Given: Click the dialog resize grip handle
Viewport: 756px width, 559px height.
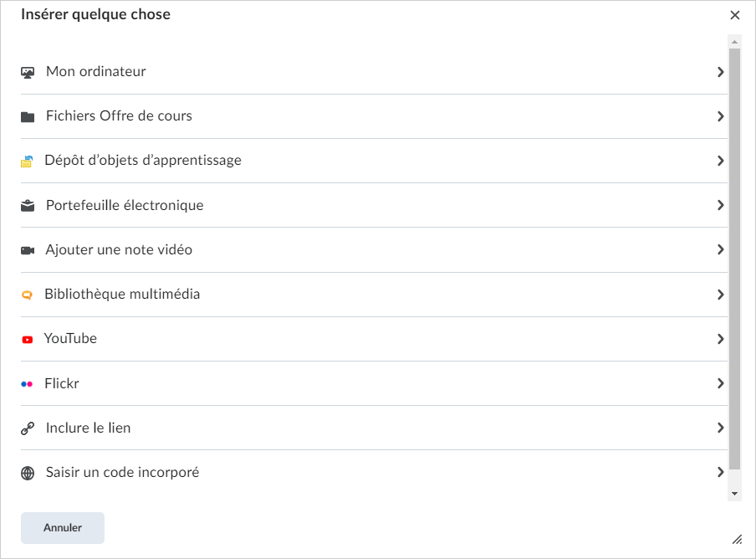Looking at the screenshot, I should [738, 539].
